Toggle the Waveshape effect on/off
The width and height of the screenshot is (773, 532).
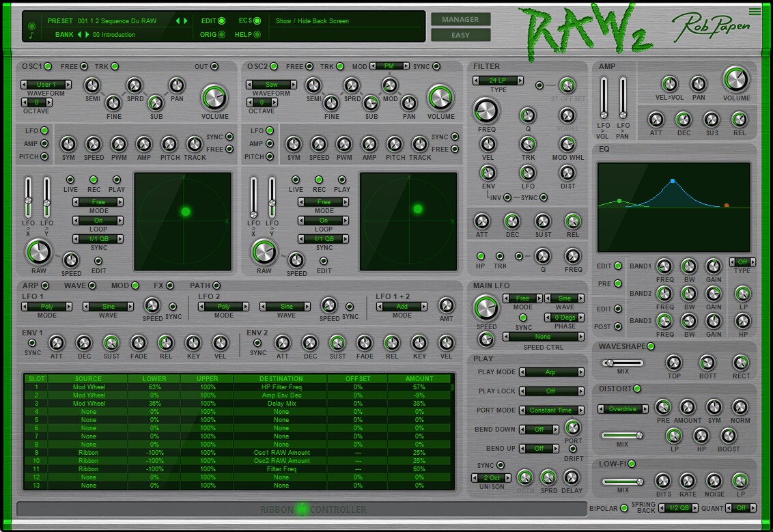click(651, 346)
